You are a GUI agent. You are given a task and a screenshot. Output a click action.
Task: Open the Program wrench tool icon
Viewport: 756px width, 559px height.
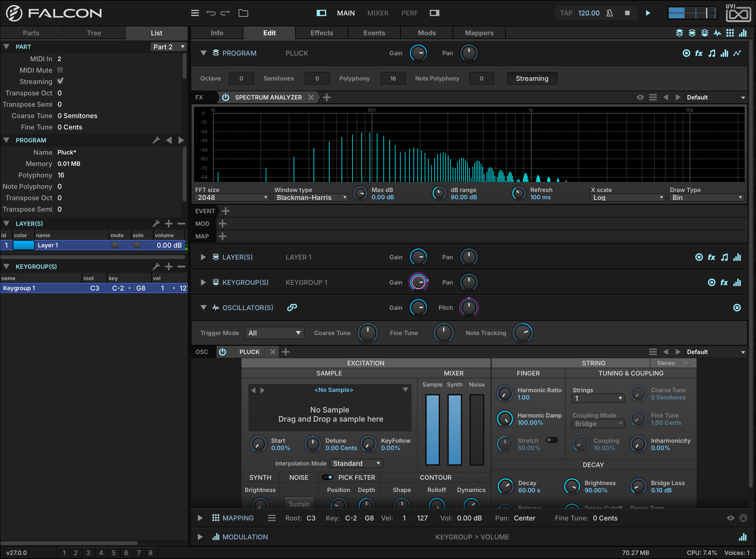(156, 140)
